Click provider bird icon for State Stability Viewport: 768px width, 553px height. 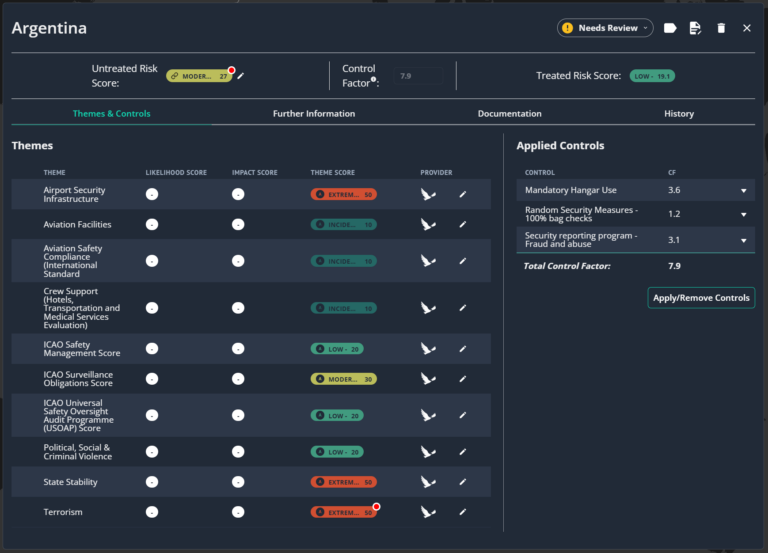pos(428,482)
